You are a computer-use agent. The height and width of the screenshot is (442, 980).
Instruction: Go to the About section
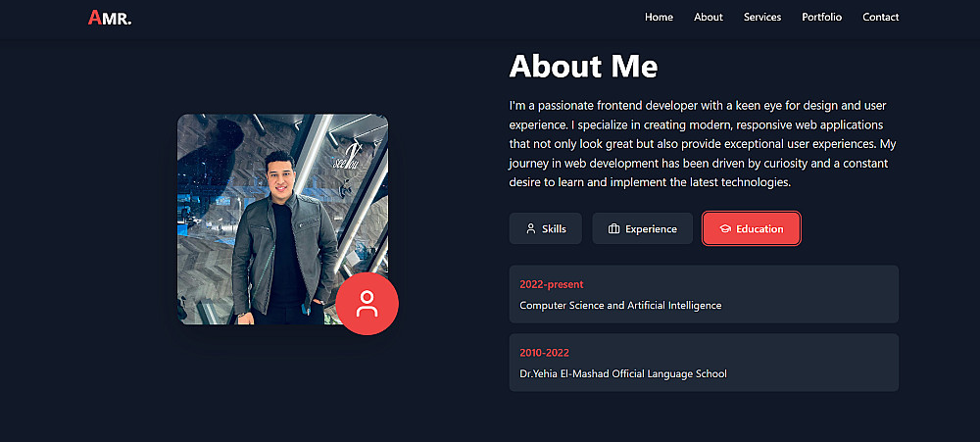(x=708, y=17)
